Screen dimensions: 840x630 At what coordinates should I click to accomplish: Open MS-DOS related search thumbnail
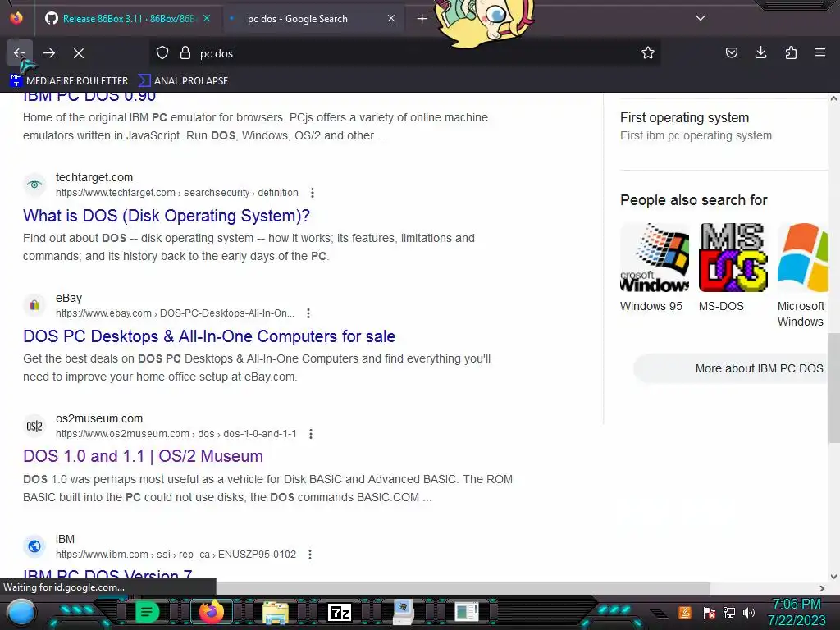(733, 257)
